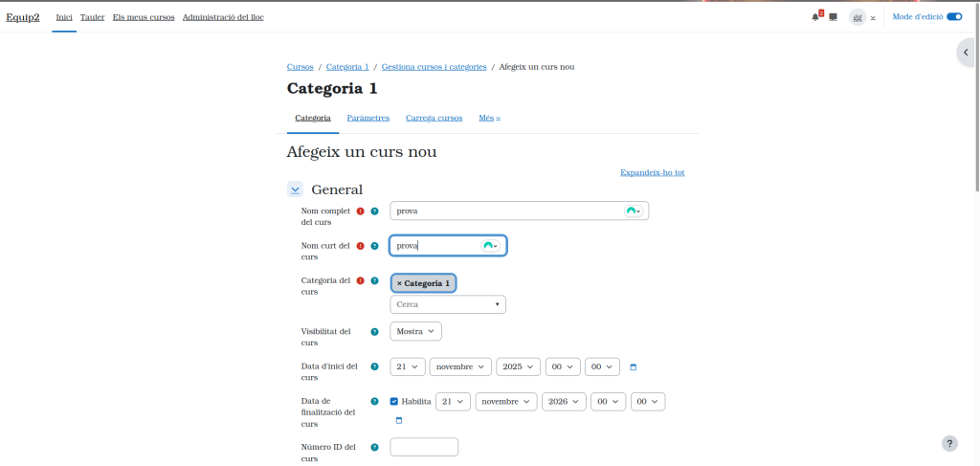
Task: Click the Expandeix-ho tot link
Action: (x=652, y=172)
